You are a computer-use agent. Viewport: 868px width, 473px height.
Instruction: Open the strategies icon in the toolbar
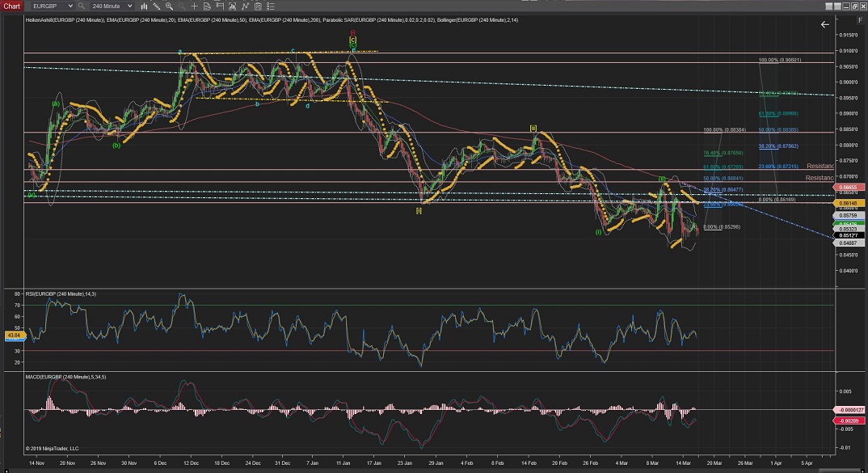(x=245, y=6)
